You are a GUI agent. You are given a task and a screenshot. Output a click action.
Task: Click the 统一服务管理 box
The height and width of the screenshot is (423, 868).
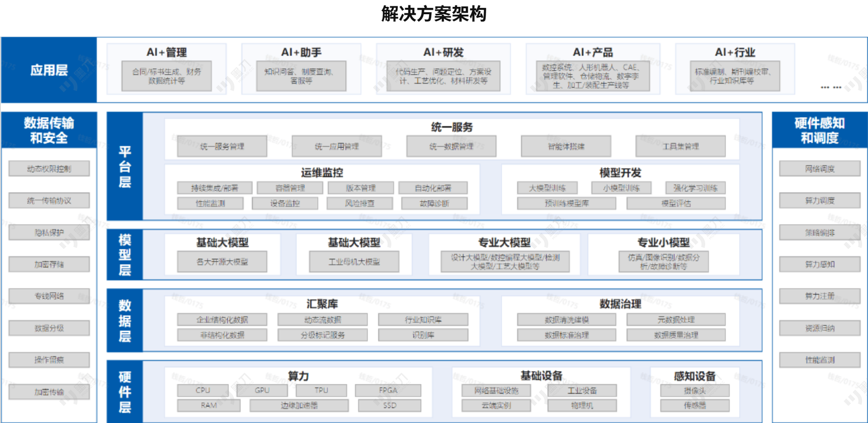(x=222, y=146)
